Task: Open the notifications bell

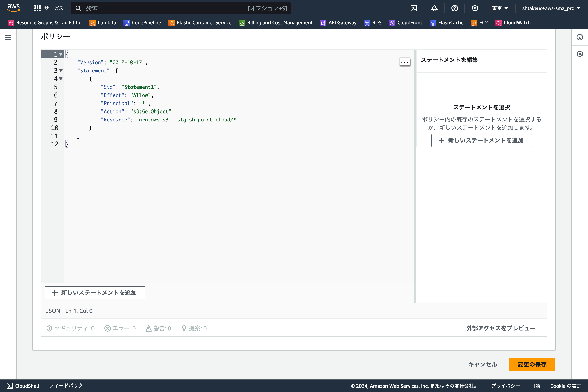Action: tap(434, 8)
